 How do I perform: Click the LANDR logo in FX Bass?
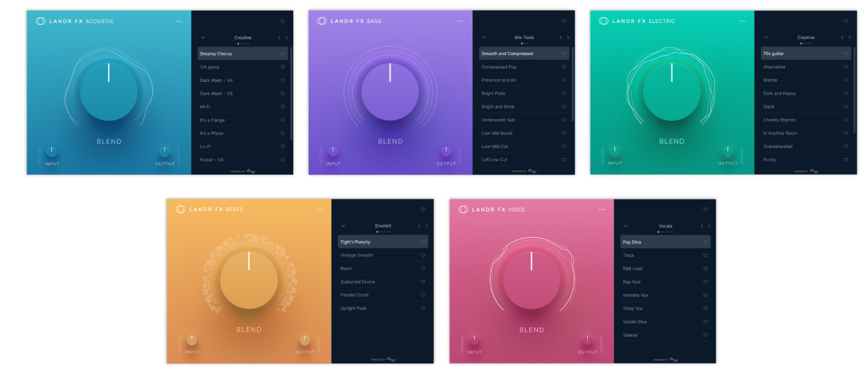coord(322,21)
